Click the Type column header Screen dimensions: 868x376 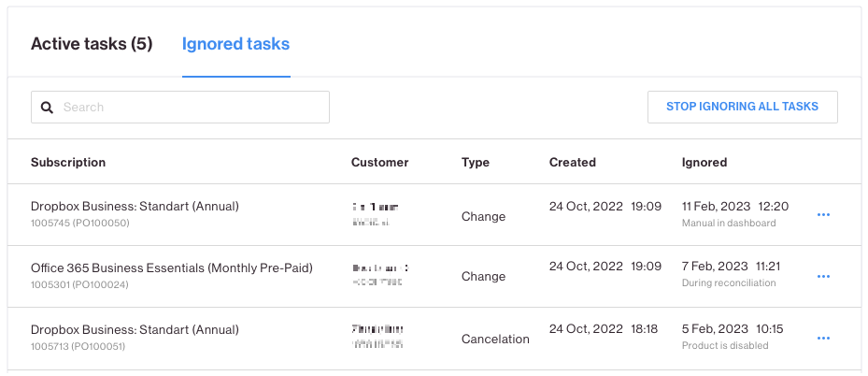coord(476,162)
